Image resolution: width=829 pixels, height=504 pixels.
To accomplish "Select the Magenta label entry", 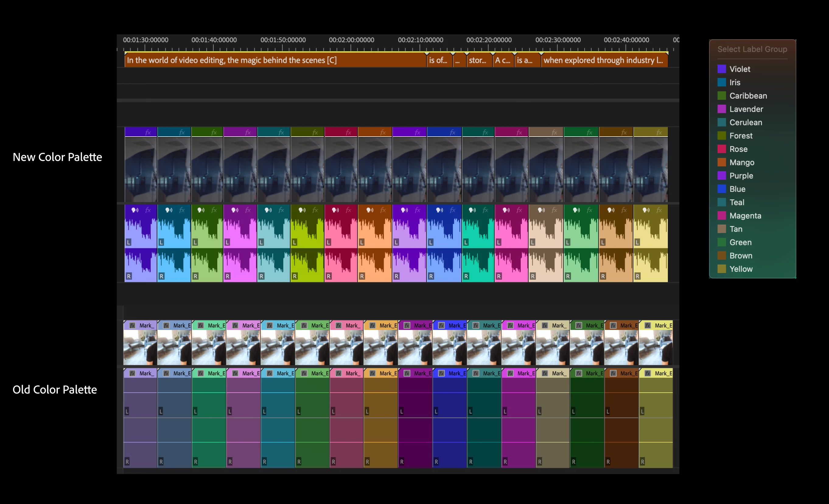I will tap(745, 216).
